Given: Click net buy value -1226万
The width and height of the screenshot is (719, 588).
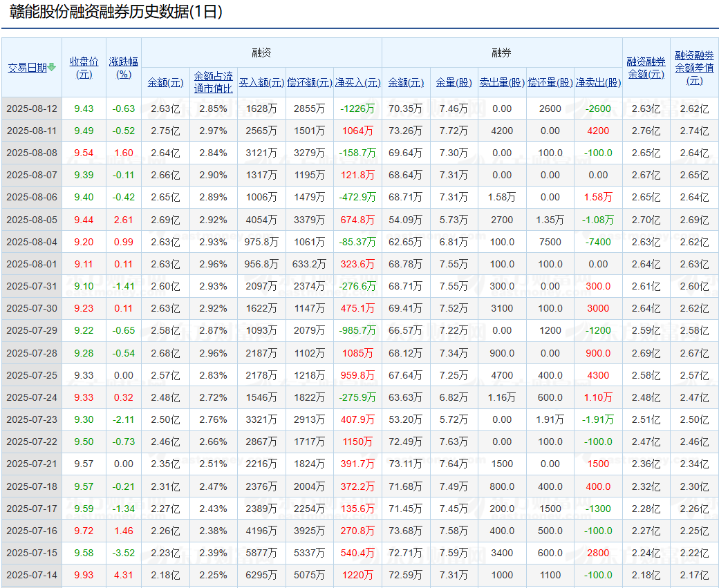Looking at the screenshot, I should pos(357,108).
